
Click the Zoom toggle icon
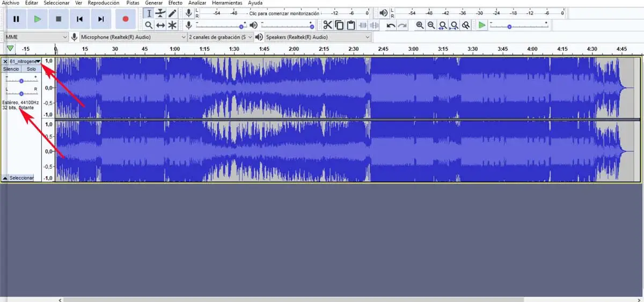coord(466,25)
